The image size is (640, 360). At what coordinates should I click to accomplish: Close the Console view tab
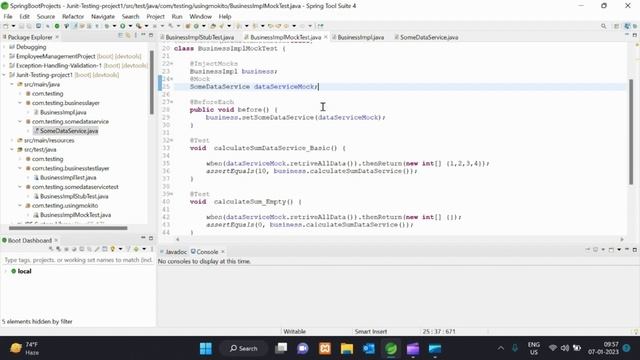click(x=223, y=252)
